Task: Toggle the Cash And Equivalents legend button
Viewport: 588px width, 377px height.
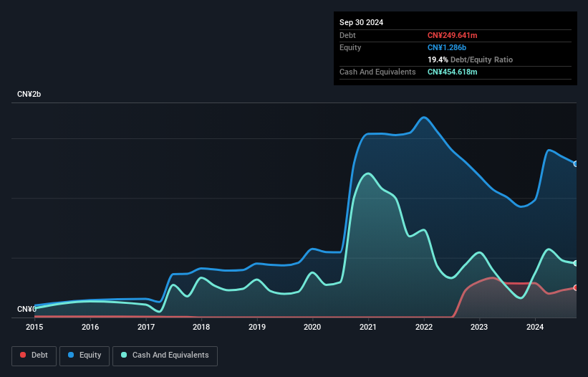Action: 165,355
